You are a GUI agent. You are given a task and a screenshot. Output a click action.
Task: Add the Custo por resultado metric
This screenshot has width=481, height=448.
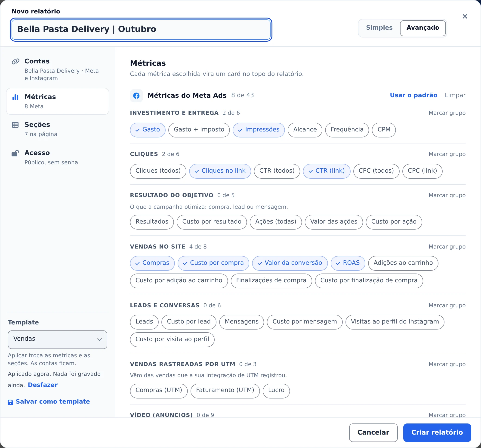pos(212,222)
